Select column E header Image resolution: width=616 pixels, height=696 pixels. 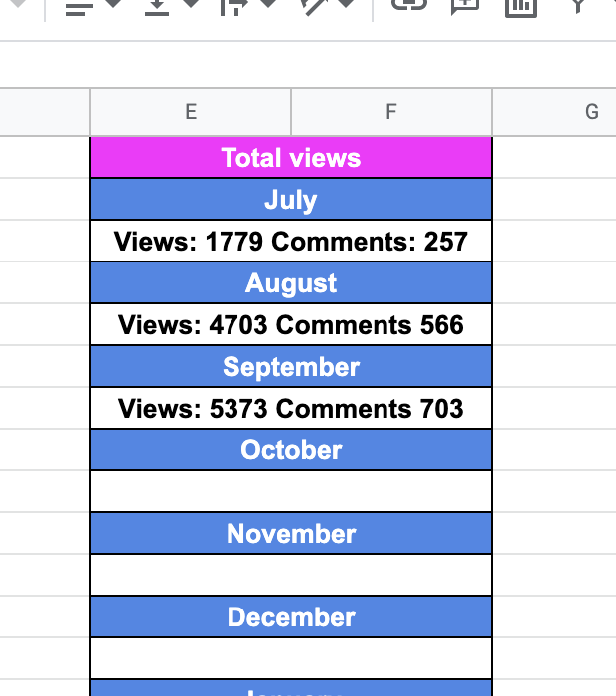191,112
